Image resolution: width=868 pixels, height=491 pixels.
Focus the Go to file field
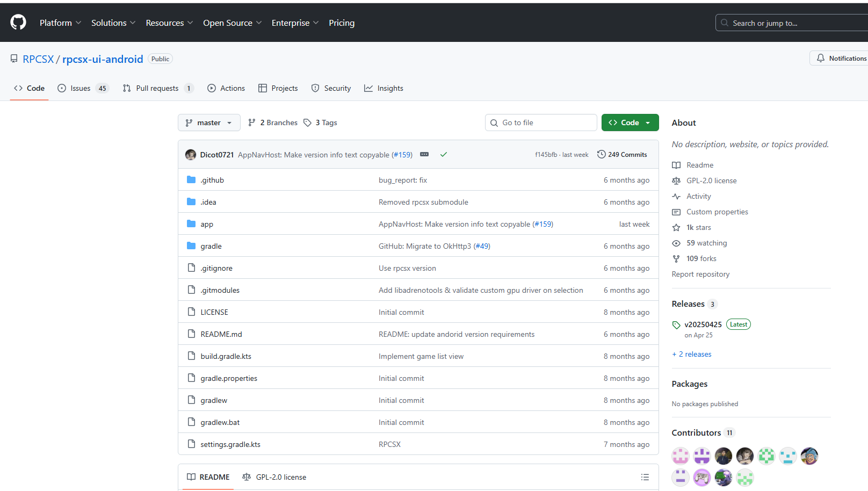[x=541, y=122]
